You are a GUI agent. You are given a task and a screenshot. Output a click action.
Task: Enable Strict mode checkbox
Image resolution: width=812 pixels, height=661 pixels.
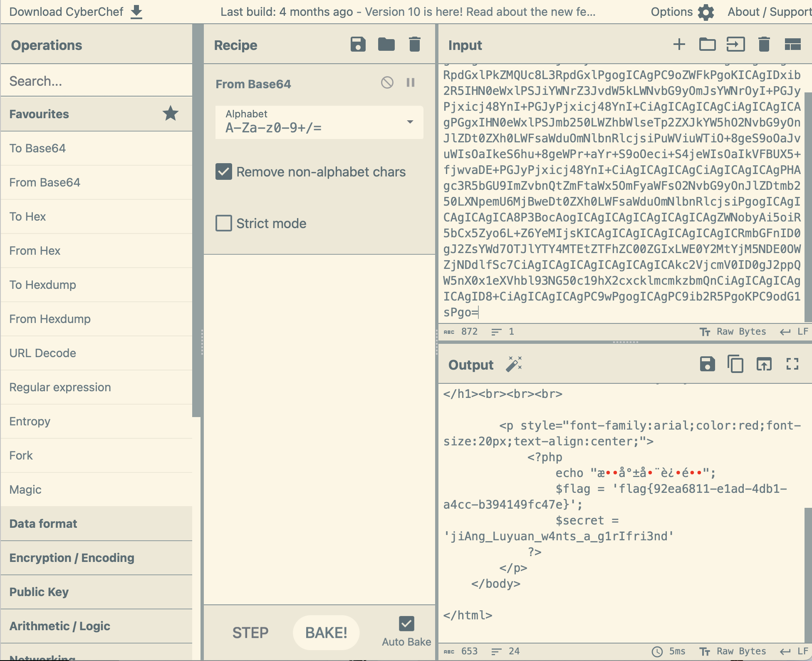[224, 223]
